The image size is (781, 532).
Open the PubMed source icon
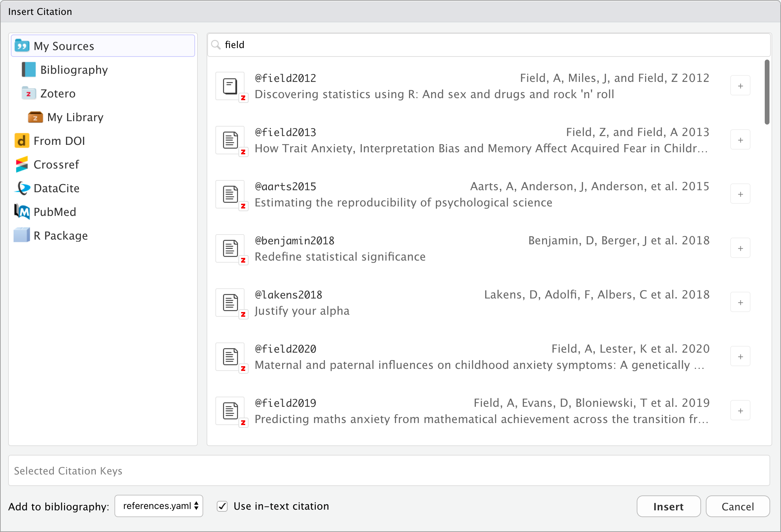22,212
